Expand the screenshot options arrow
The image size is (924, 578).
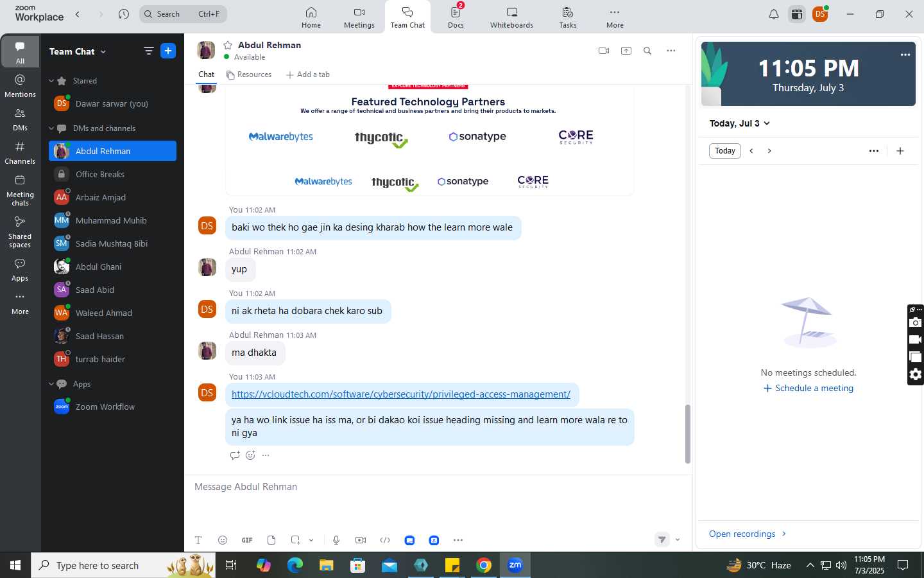[x=311, y=540]
